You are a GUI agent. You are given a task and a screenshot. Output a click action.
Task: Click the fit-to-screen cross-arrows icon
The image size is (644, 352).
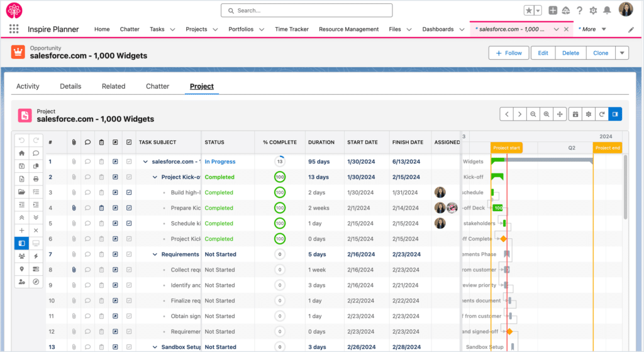click(x=560, y=114)
